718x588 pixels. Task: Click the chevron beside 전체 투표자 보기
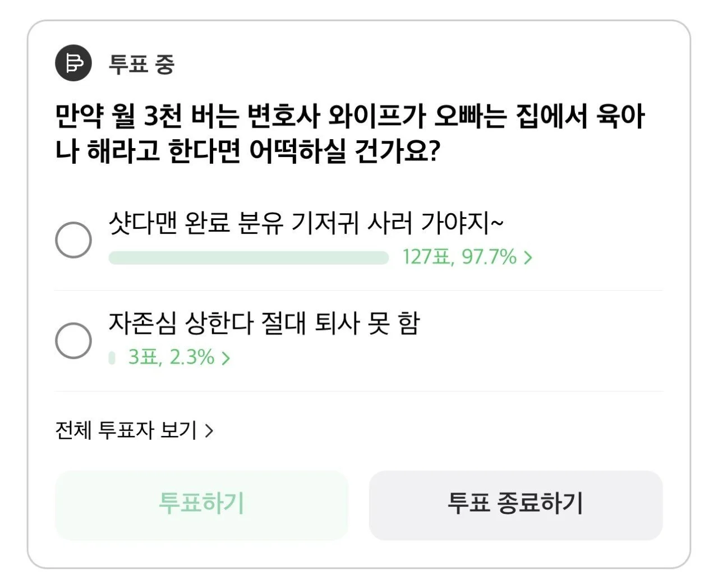209,431
